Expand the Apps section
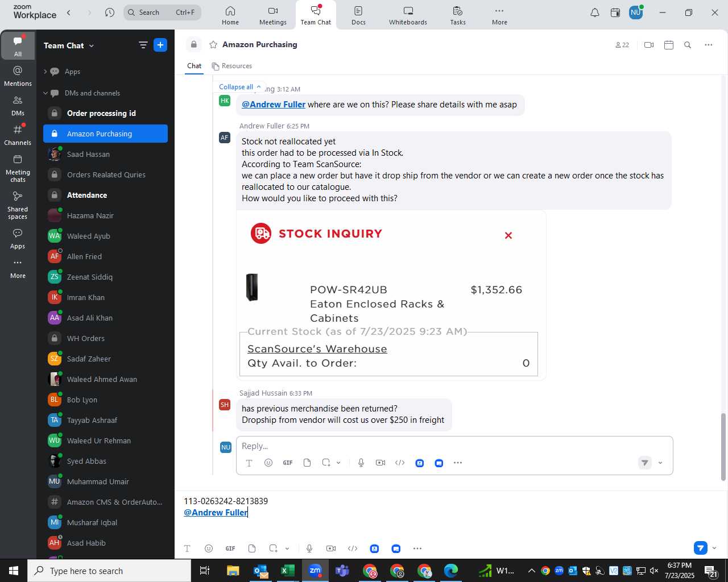Viewport: 728px width, 582px height. pyautogui.click(x=45, y=72)
